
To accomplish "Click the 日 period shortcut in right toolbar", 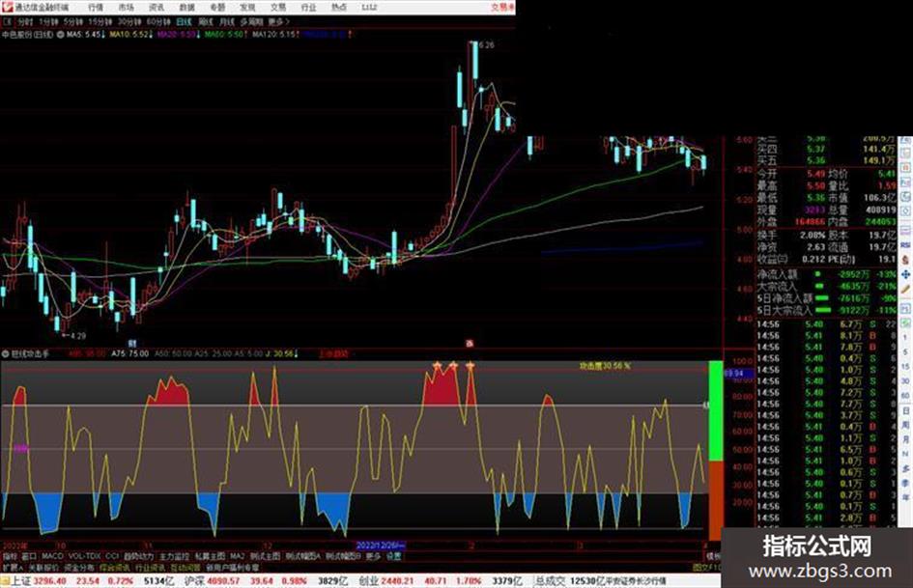I will (x=905, y=411).
